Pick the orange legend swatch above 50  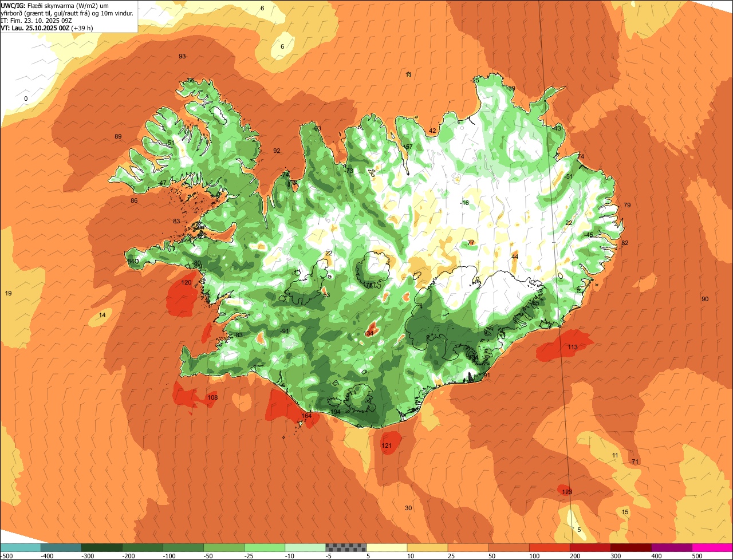[509, 547]
